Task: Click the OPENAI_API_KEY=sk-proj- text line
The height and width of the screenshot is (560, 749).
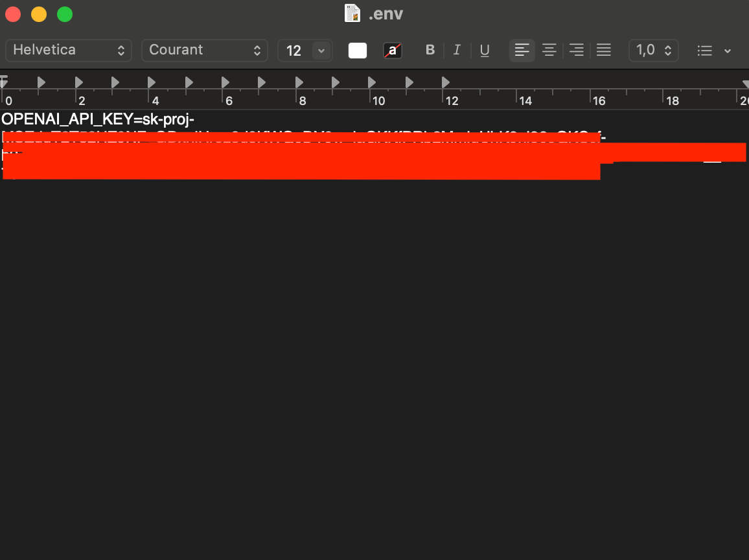Action: 98,119
